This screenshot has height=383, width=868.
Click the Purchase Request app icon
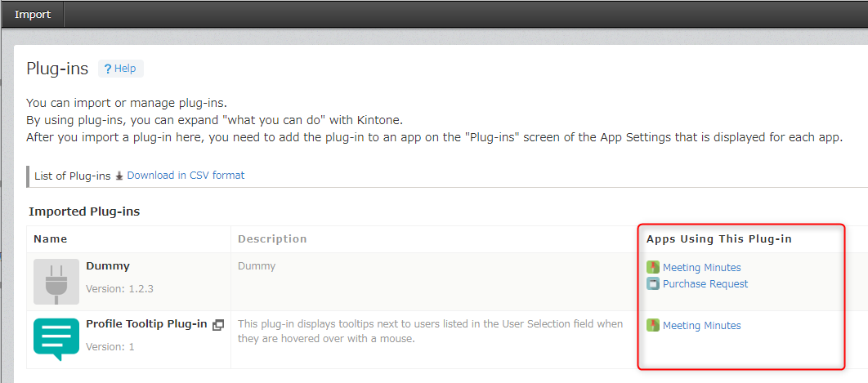point(652,284)
